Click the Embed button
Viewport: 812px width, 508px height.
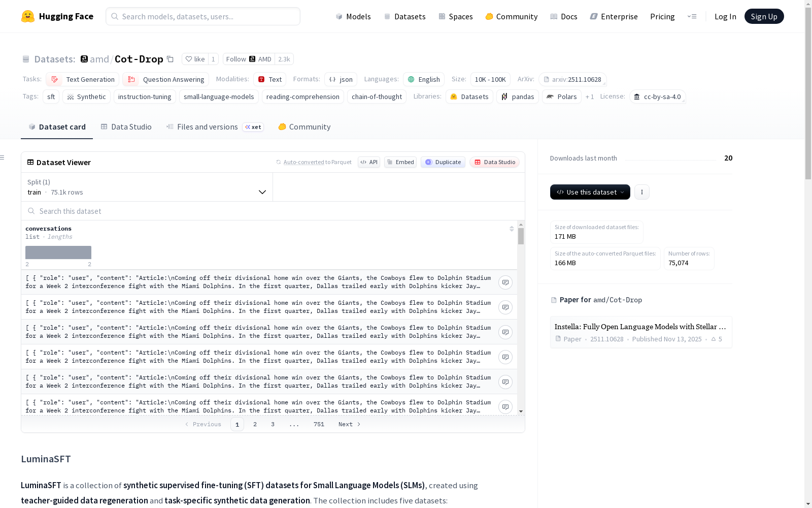click(x=400, y=162)
